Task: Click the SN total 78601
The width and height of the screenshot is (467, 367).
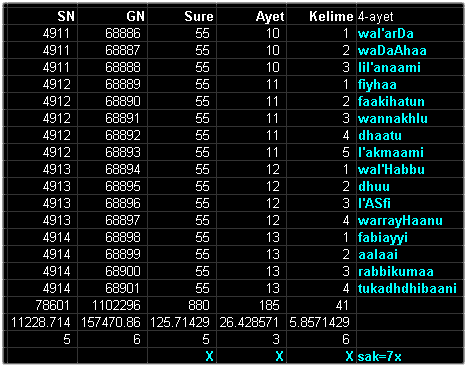Action: [53, 305]
